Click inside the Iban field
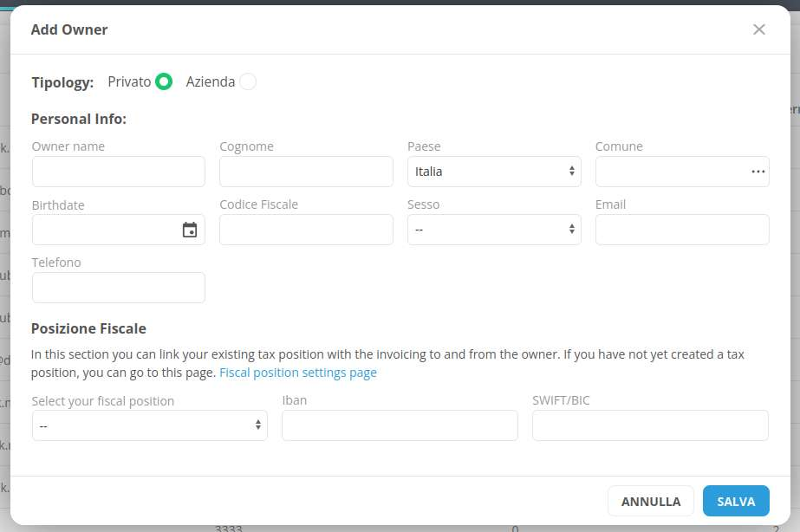This screenshot has width=800, height=532. (x=400, y=425)
